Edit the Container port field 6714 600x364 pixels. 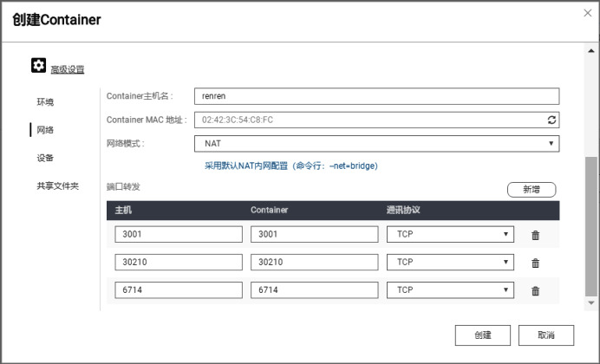(x=315, y=289)
